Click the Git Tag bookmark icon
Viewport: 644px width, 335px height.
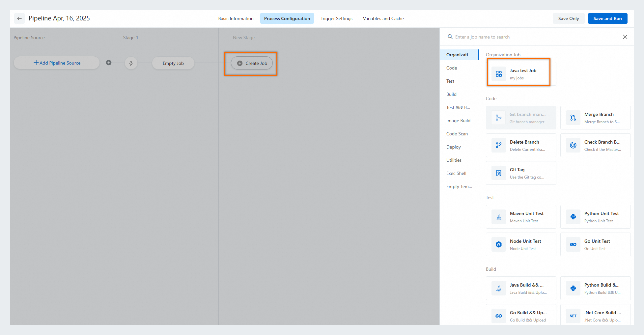[x=499, y=173]
